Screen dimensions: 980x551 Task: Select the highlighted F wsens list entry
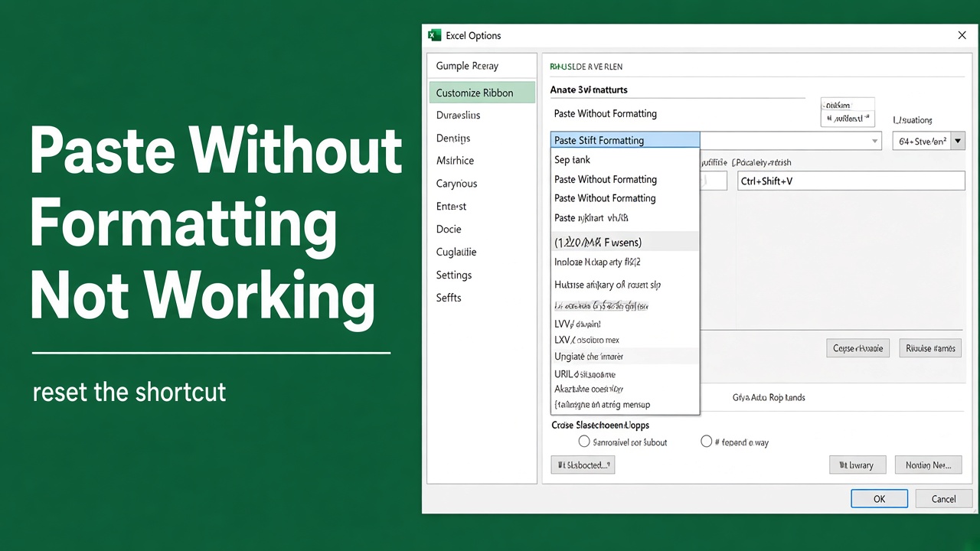pyautogui.click(x=625, y=242)
